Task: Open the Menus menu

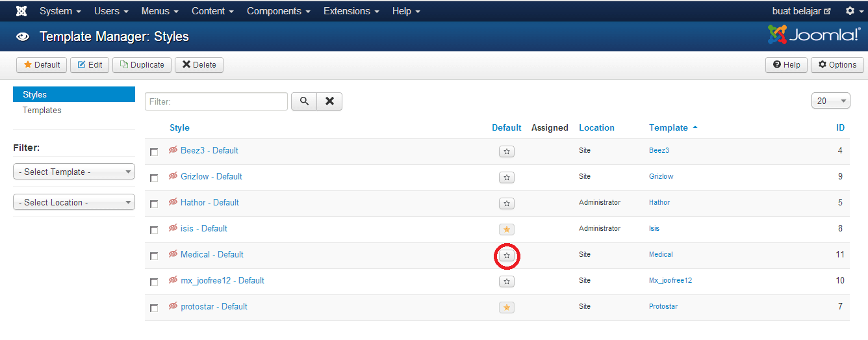Action: tap(159, 11)
